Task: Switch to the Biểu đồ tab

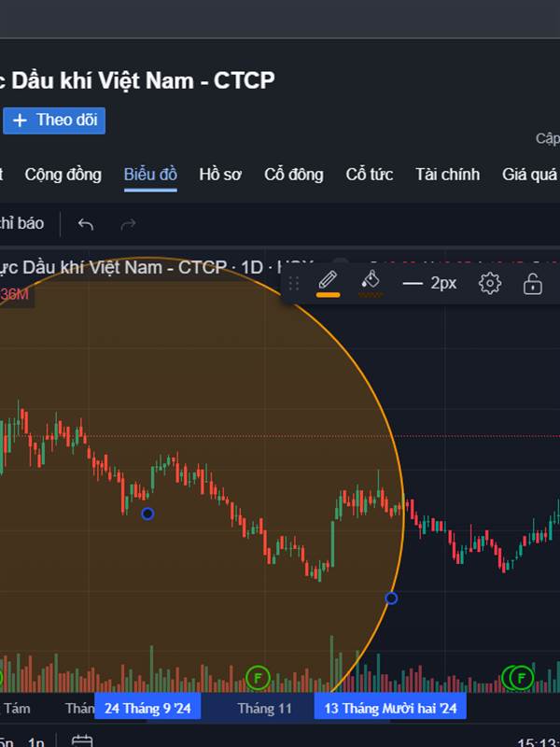Action: tap(150, 175)
